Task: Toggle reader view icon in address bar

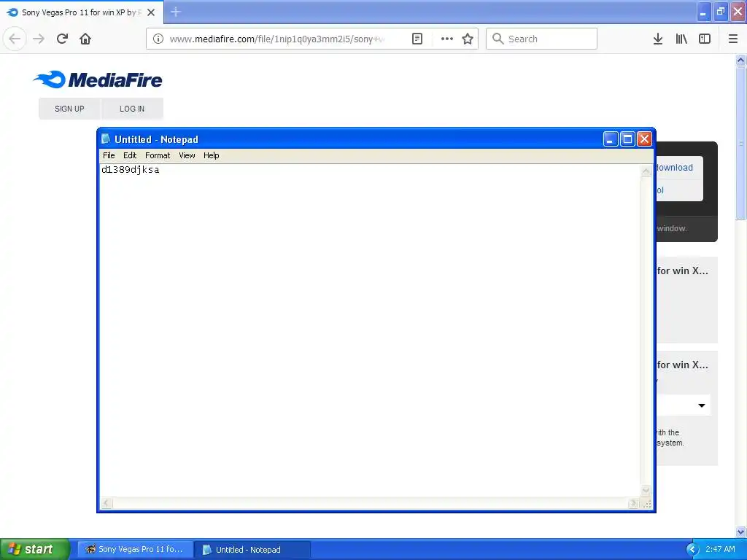Action: (x=417, y=39)
